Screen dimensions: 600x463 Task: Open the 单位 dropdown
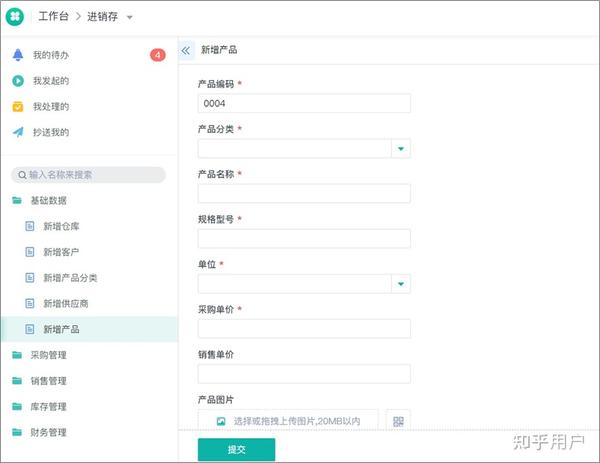click(401, 284)
